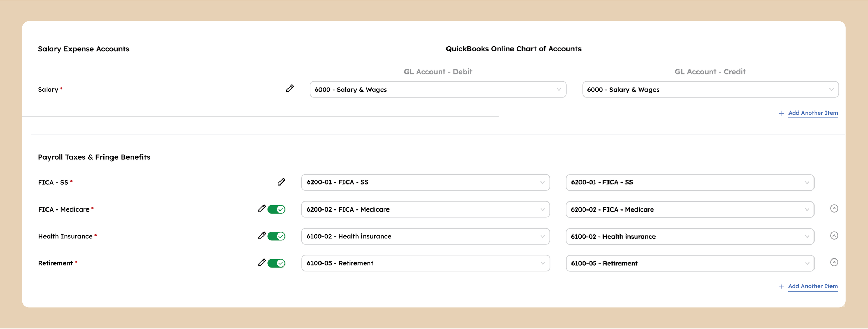Open Salary credit account dropdown
Viewport: 868px width, 329px height.
tap(710, 89)
